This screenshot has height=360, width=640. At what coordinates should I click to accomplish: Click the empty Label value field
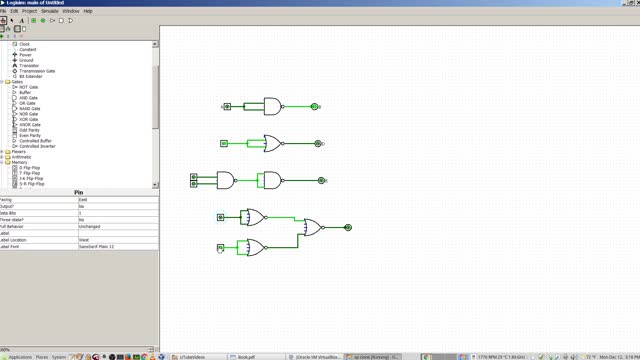point(118,233)
